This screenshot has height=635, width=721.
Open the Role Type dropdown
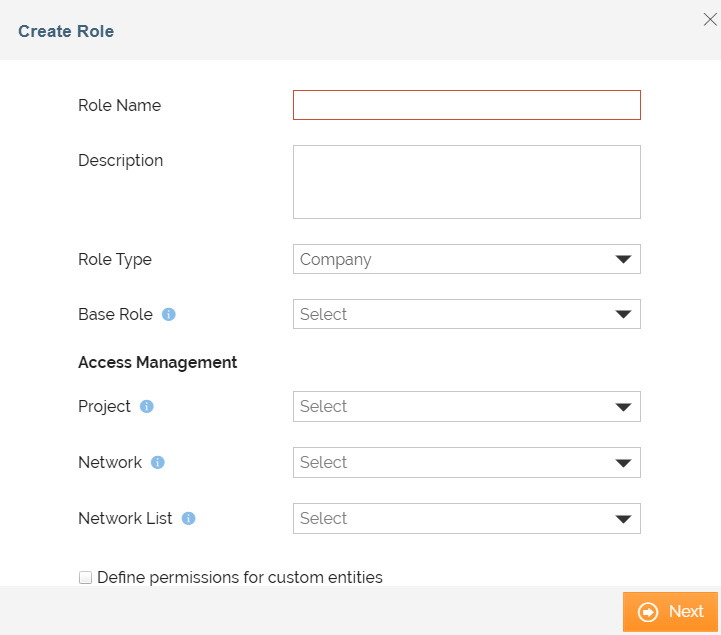pyautogui.click(x=467, y=259)
